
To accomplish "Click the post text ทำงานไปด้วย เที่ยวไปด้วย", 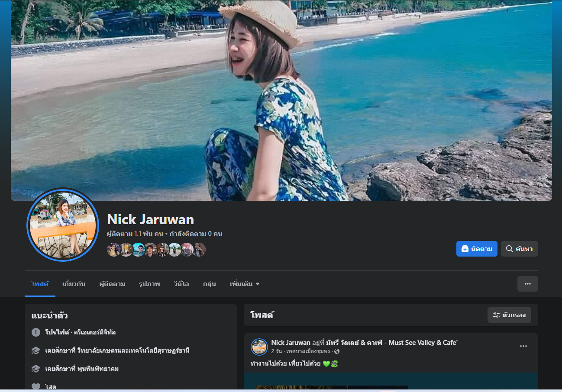I will pyautogui.click(x=286, y=363).
